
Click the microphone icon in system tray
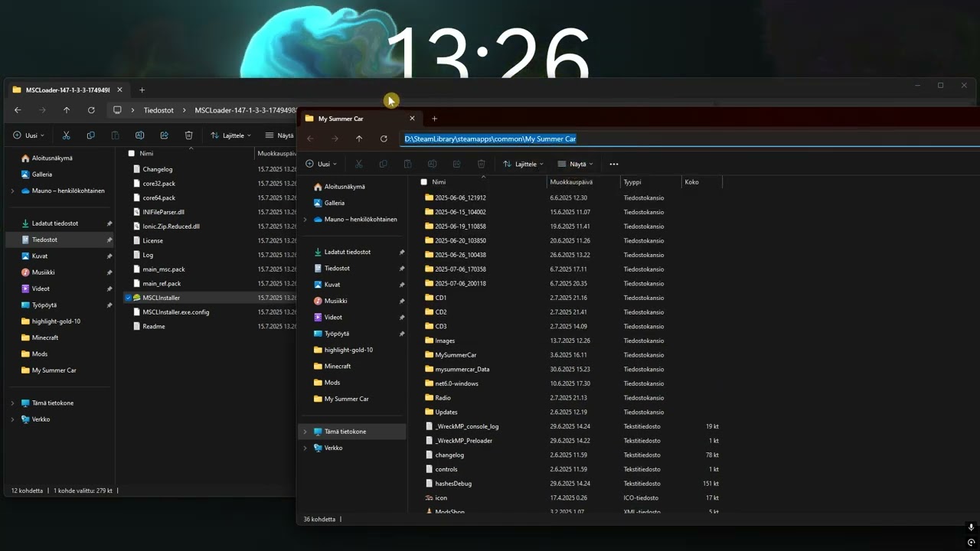coord(971,527)
